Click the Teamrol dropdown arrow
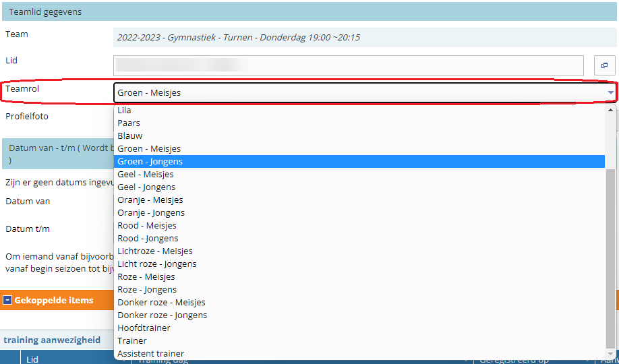The width and height of the screenshot is (619, 364). pyautogui.click(x=610, y=93)
